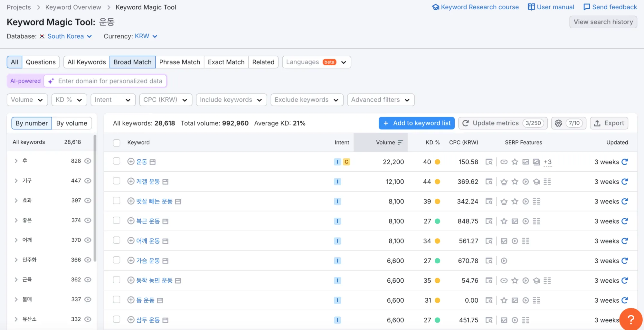Click the orange help question mark button
Screen dimensions: 644x330
[x=631, y=319]
